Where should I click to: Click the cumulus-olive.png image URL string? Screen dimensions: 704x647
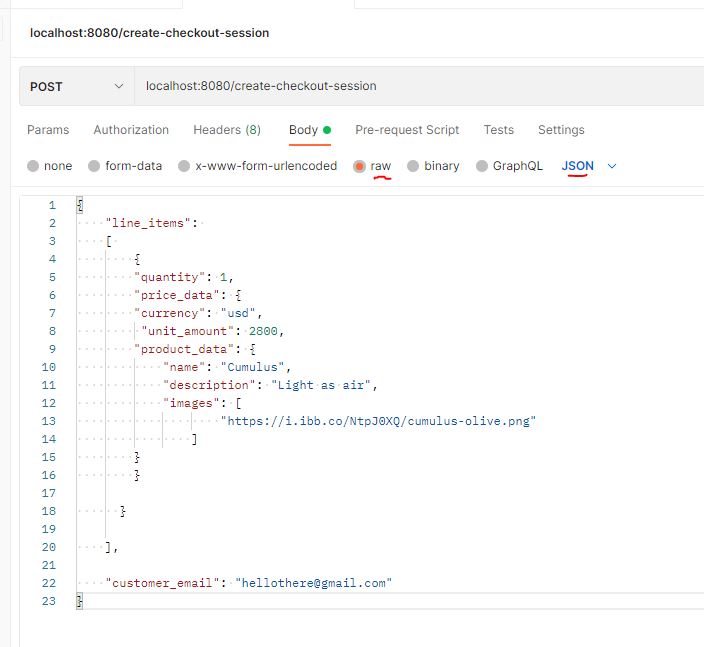[x=378, y=421]
